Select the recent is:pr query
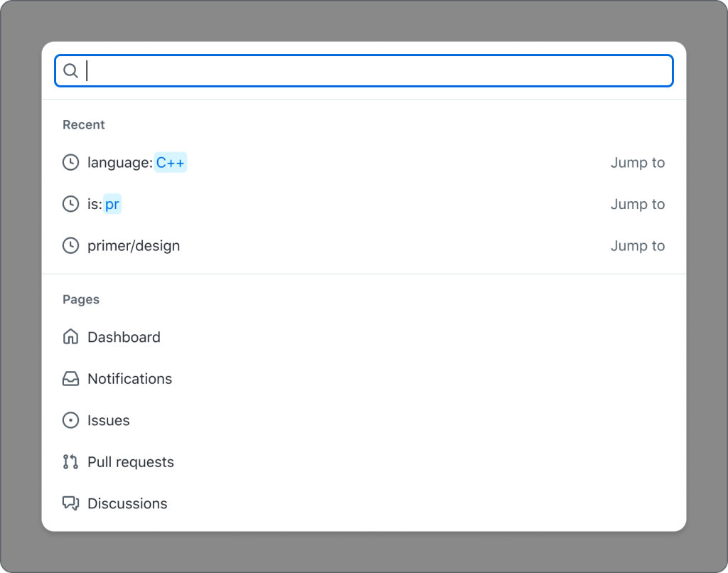The image size is (728, 573). [104, 205]
